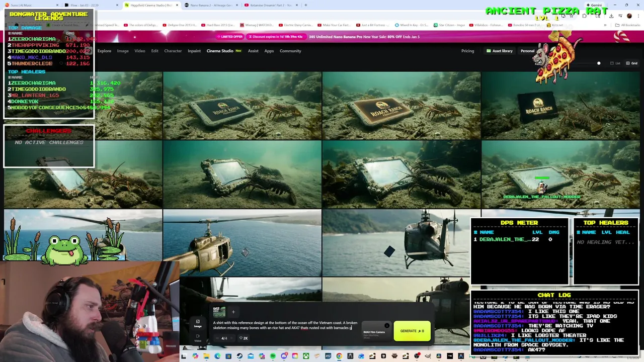Open the Community menu item
The height and width of the screenshot is (362, 644).
coord(290,51)
